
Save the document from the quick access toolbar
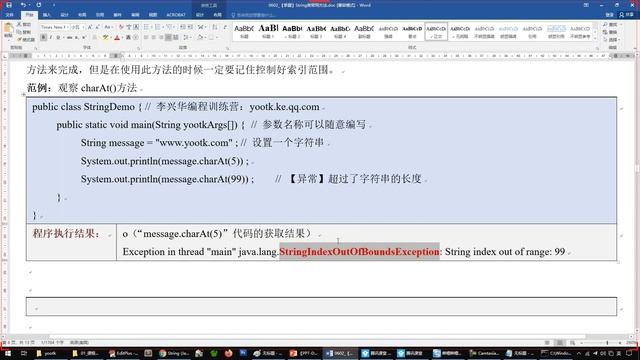tap(9, 5)
